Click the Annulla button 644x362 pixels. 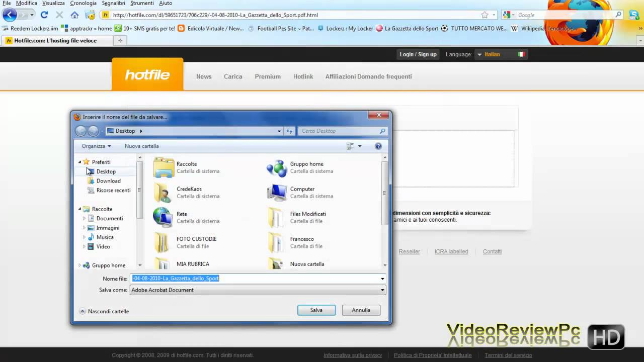point(361,310)
